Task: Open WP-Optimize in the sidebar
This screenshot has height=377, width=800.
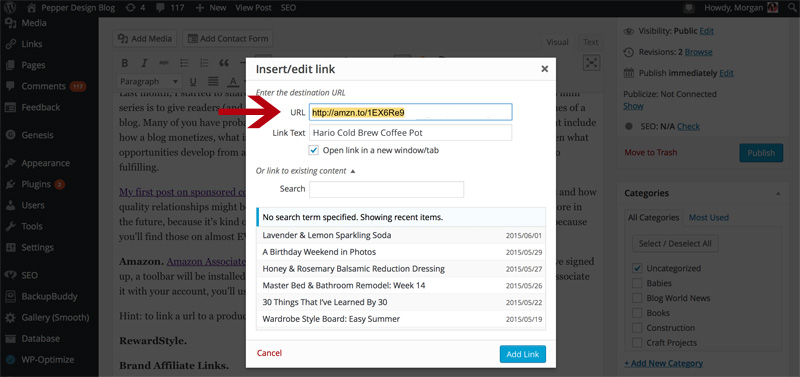Action: point(47,359)
